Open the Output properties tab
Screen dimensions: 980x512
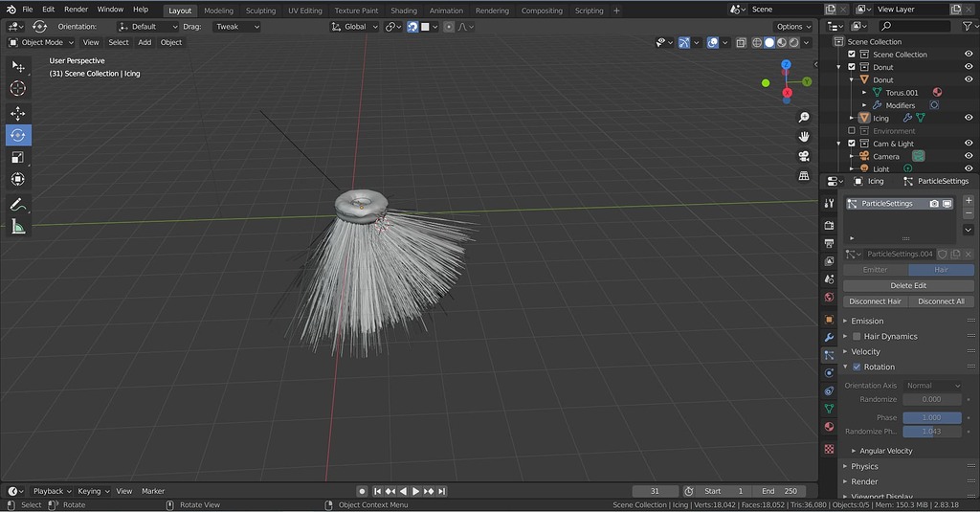tap(829, 243)
